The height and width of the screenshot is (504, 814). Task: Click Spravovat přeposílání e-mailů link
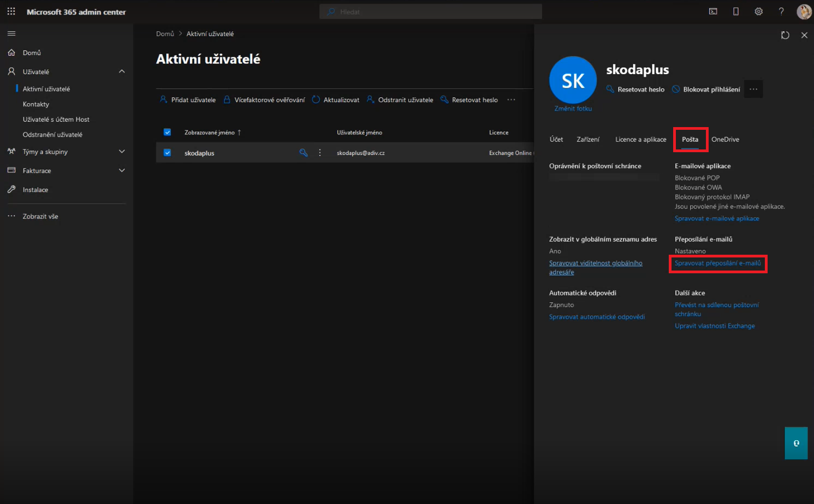tap(717, 263)
